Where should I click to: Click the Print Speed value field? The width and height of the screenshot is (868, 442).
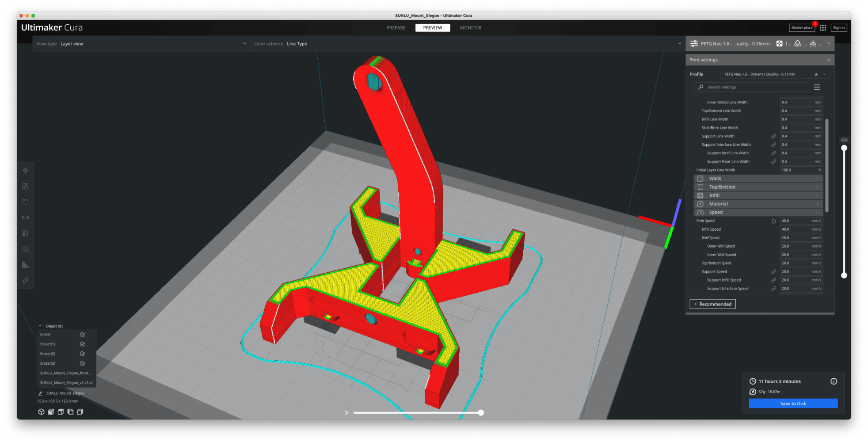801,221
